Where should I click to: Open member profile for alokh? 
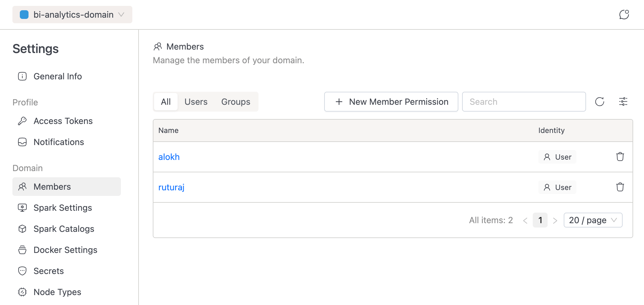(169, 157)
